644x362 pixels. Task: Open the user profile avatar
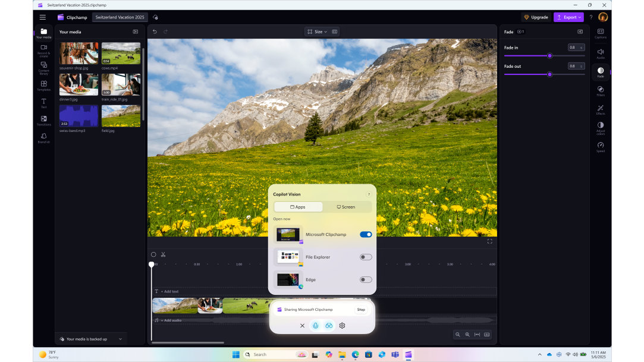[x=603, y=17]
